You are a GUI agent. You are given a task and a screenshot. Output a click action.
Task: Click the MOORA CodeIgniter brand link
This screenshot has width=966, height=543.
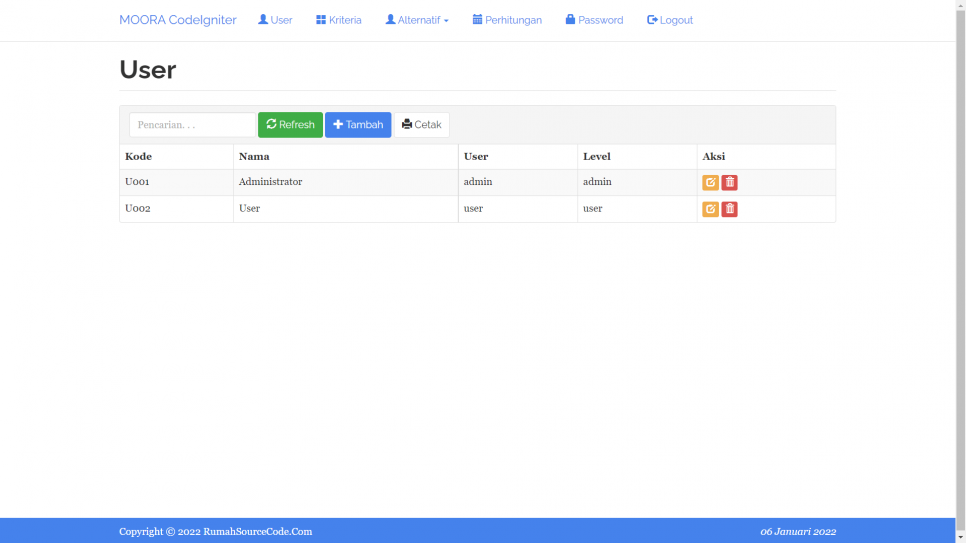[177, 20]
